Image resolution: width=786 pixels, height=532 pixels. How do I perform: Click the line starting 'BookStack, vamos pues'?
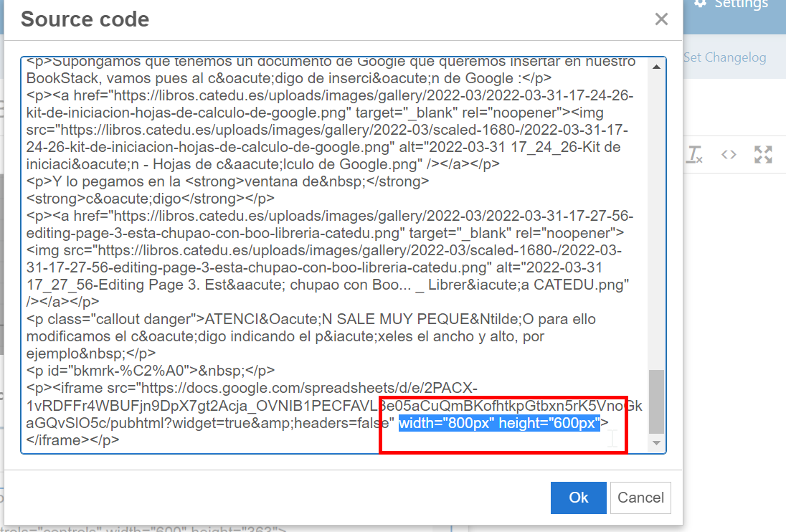(x=289, y=78)
